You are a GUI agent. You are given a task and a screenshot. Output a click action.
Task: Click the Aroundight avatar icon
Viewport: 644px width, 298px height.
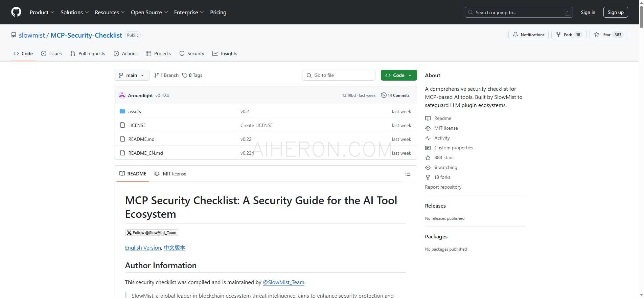pos(122,95)
